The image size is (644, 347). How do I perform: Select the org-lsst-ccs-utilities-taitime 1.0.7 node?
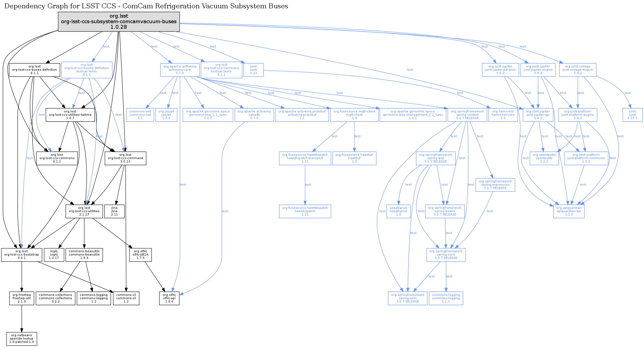coord(70,115)
